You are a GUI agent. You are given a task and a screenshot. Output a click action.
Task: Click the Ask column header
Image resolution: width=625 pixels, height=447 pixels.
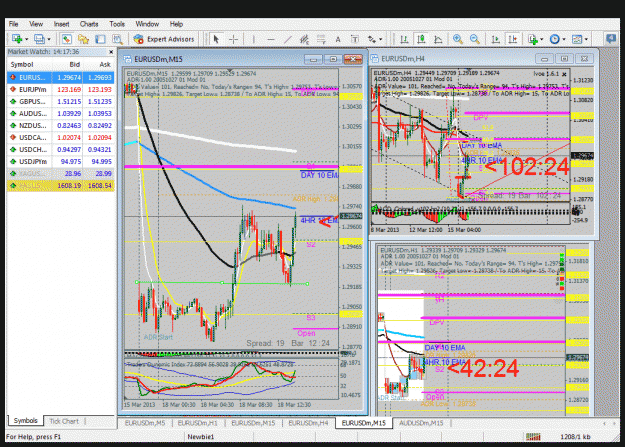105,64
